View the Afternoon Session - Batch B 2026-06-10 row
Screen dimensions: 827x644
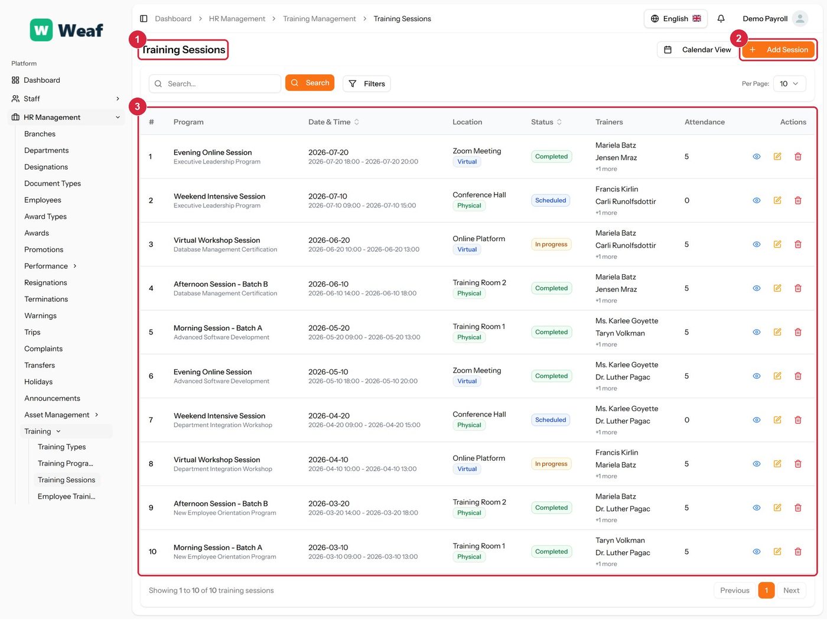(756, 288)
